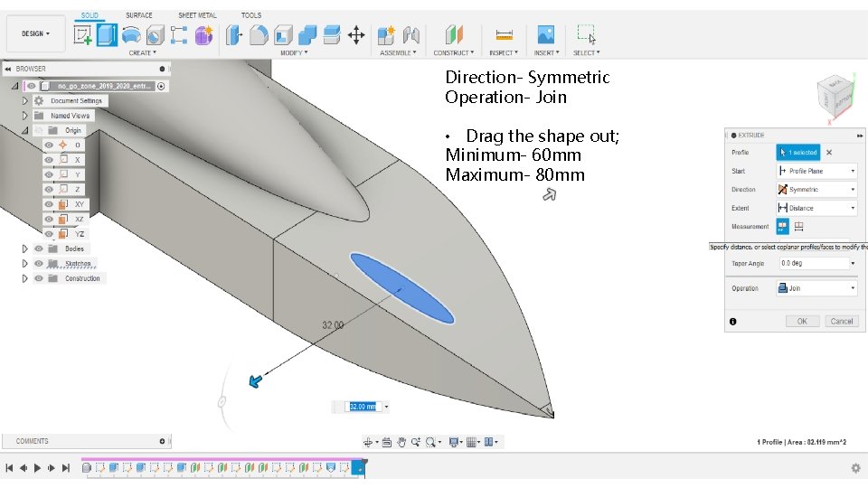Open the MODIFY menu
Screen dimensions: 868x488
coord(294,53)
